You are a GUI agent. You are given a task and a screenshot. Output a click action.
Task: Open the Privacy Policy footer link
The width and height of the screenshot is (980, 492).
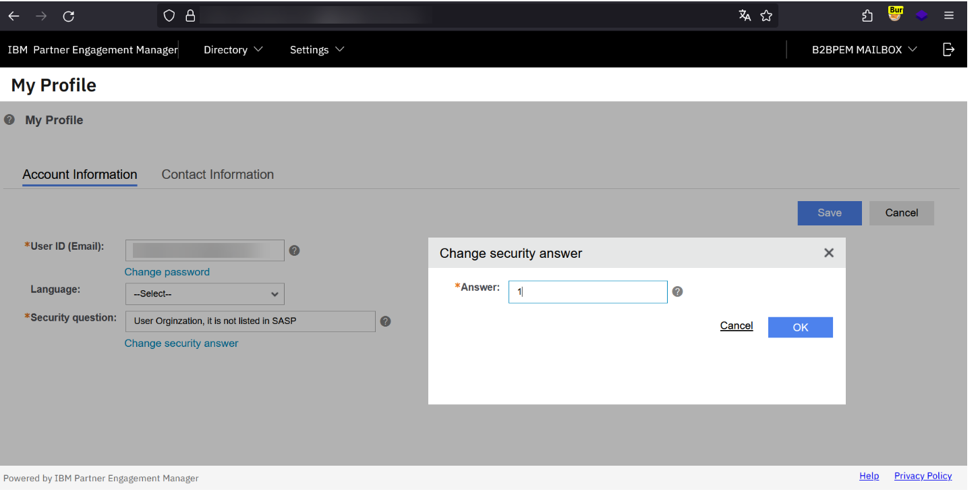tap(923, 476)
